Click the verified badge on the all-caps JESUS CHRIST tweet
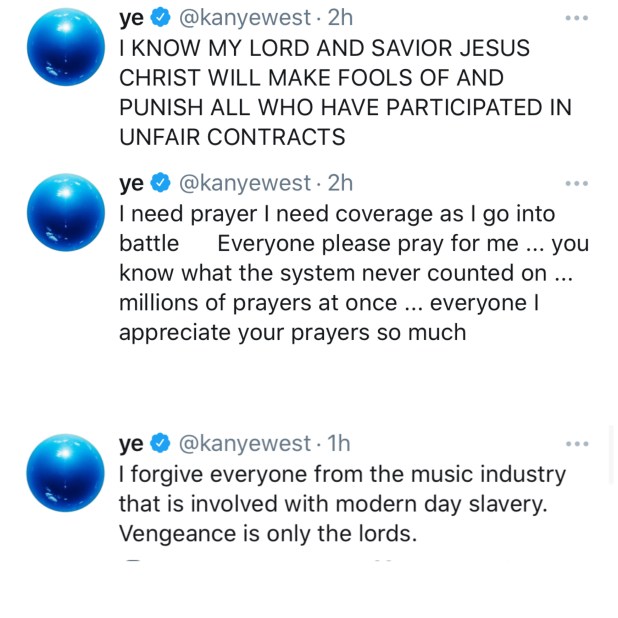The image size is (618, 618). pos(159,18)
